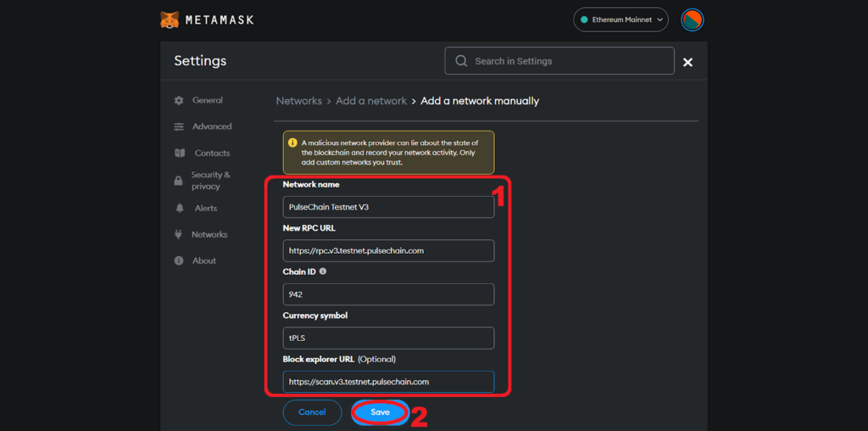Open the Networks settings section
The height and width of the screenshot is (431, 868).
pos(209,234)
